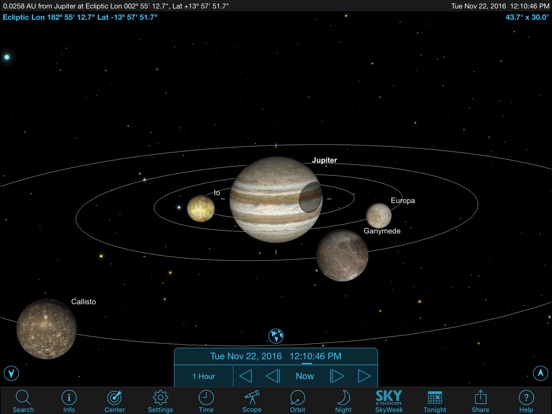Open the Tonight calendar icon
552x414 pixels.
tap(435, 401)
